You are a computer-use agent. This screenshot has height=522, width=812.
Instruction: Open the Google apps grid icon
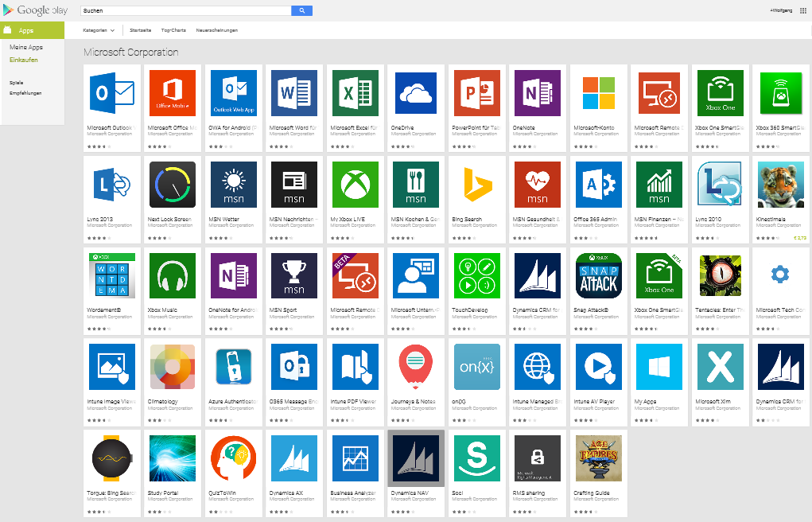pyautogui.click(x=802, y=11)
